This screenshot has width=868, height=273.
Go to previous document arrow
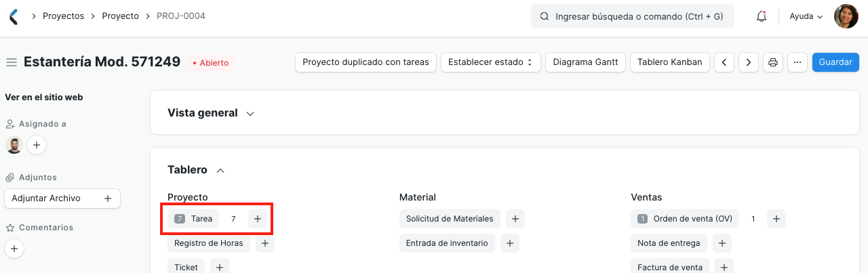[x=724, y=62]
